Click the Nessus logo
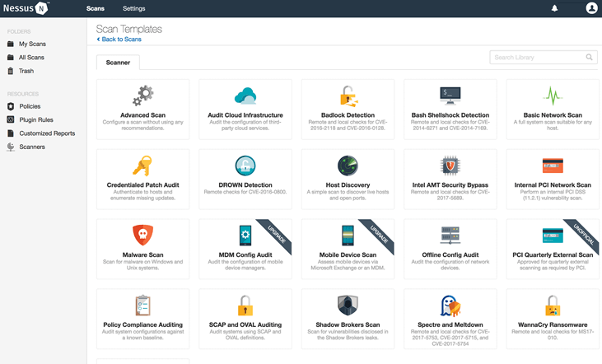 (x=26, y=8)
